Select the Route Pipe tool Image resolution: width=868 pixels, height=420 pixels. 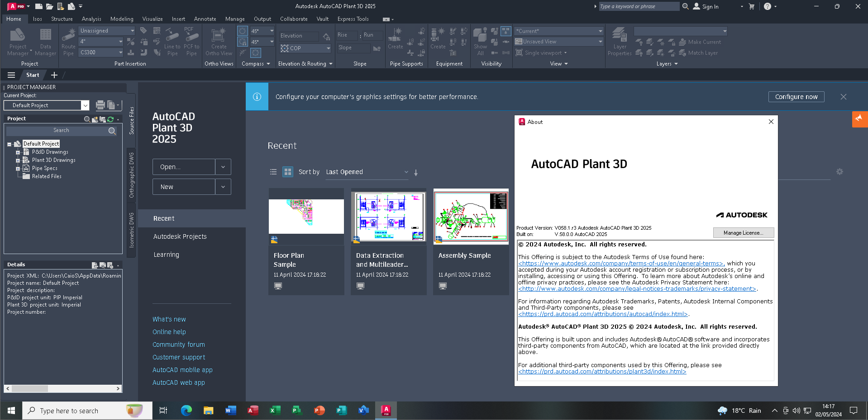tap(68, 42)
